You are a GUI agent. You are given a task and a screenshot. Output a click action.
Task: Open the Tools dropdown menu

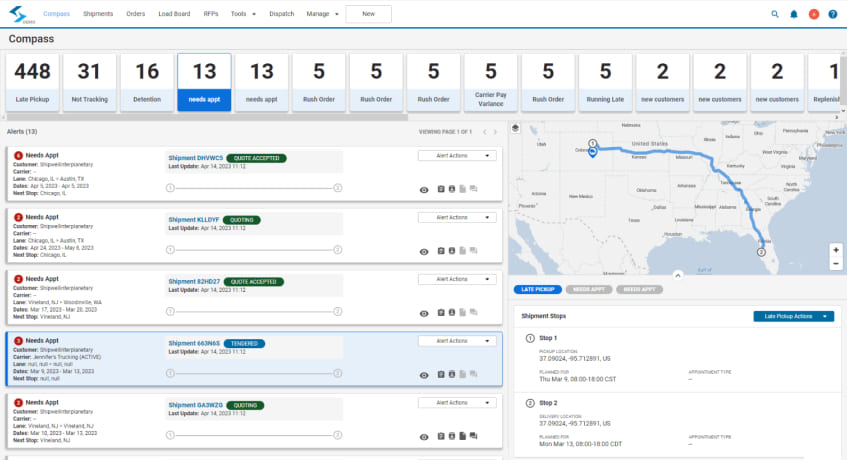tap(243, 14)
